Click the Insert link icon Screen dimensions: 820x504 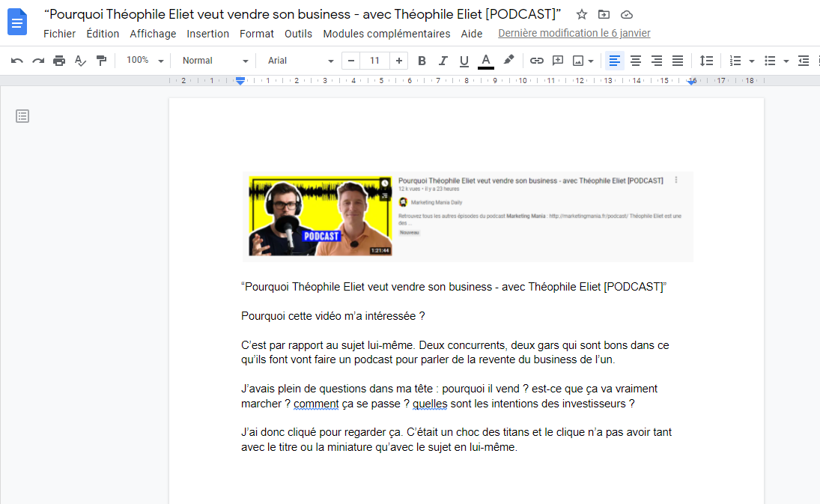[x=537, y=61]
